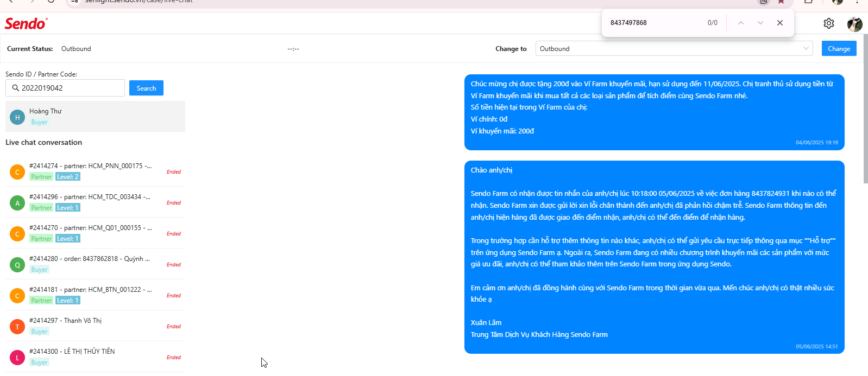Click the --:-- timer text

(x=293, y=49)
